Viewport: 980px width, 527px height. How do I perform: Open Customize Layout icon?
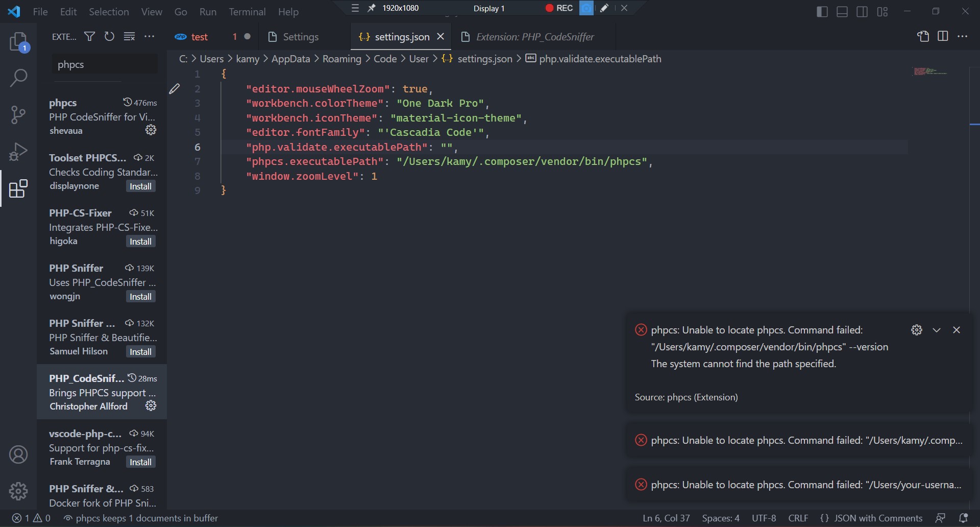pyautogui.click(x=883, y=12)
